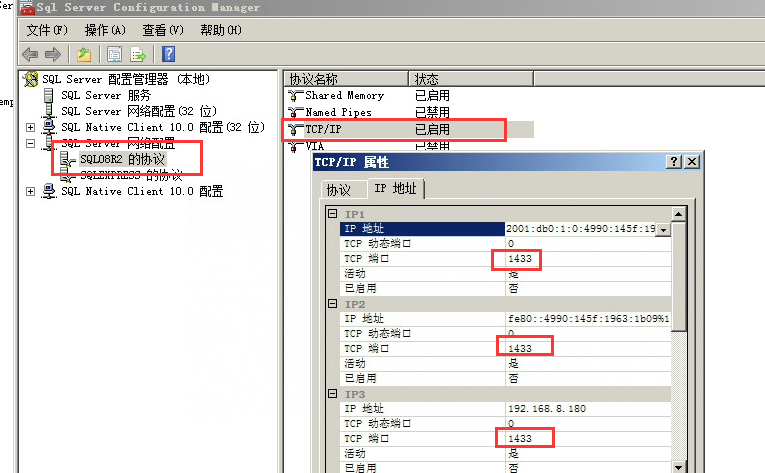Click the Properties toolbar icon
This screenshot has height=473, width=765.
point(115,54)
